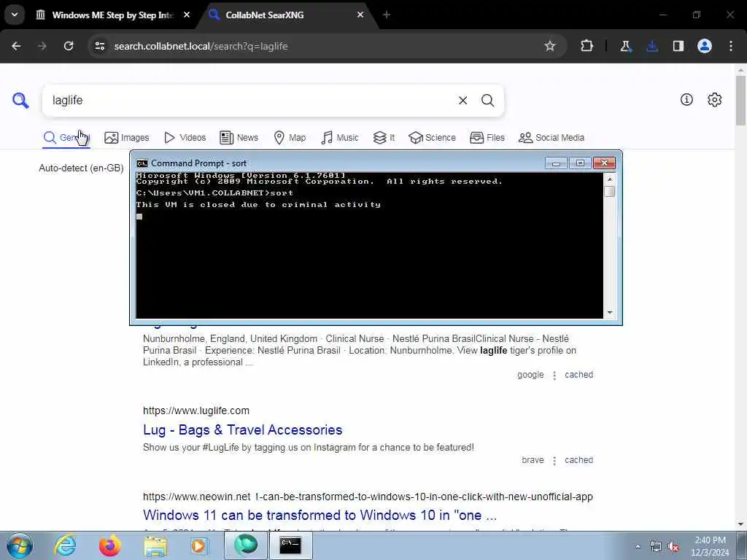This screenshot has width=747, height=560.
Task: Open the muted volume tray icon
Action: [673, 546]
